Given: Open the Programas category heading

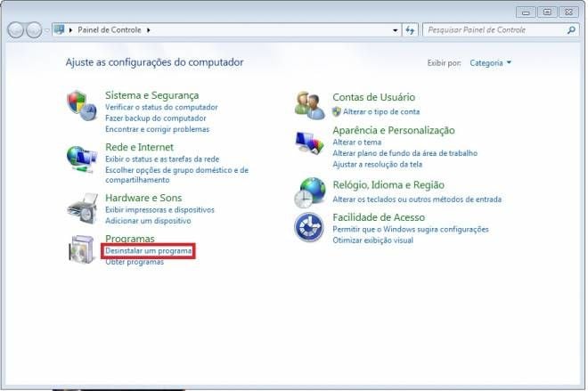Looking at the screenshot, I should click(x=130, y=239).
